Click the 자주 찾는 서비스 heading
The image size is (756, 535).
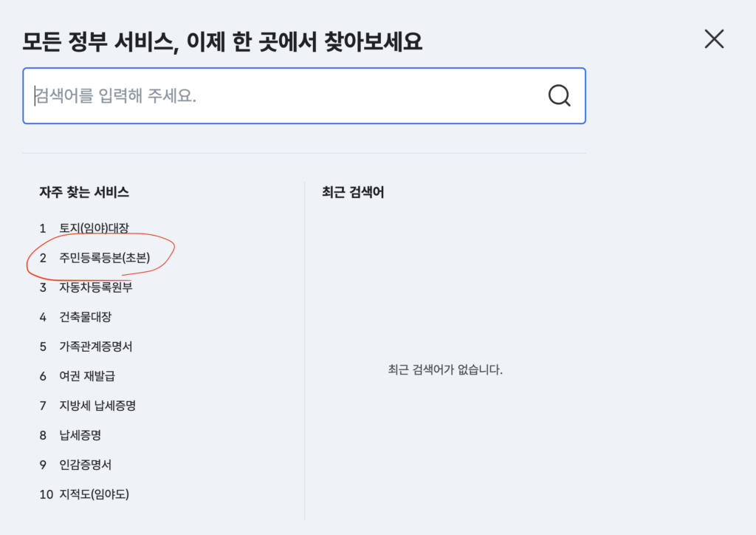[84, 192]
